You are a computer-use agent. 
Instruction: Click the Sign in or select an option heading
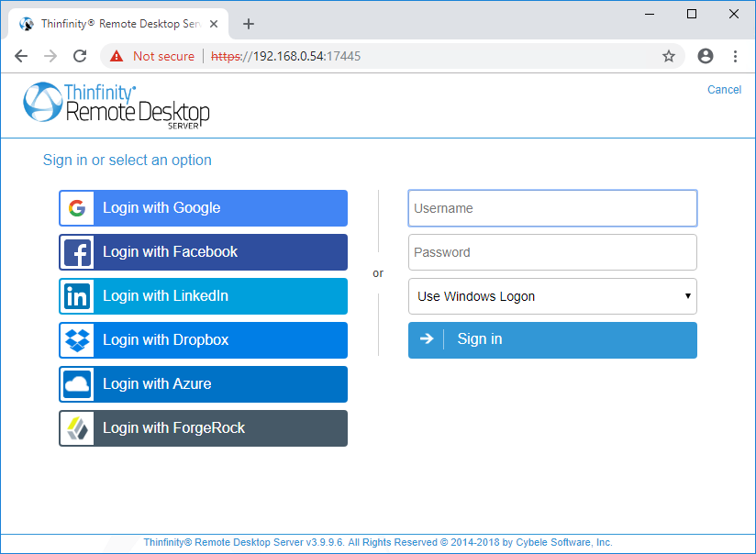tap(128, 161)
